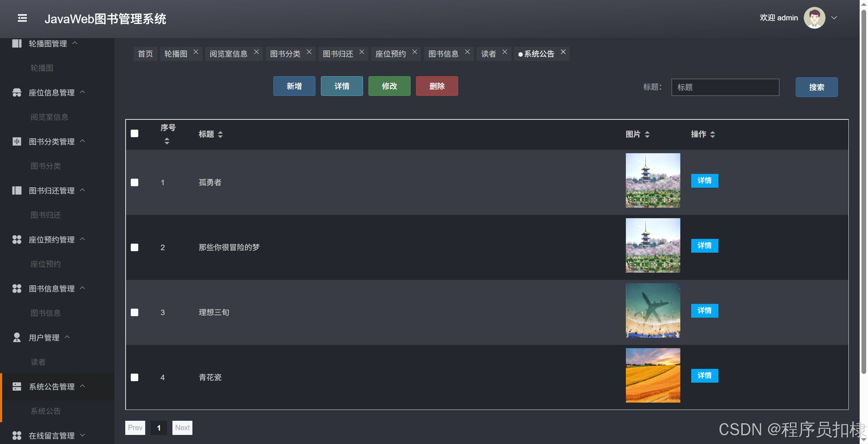
Task: Open the 读者 sidebar menu item
Action: [x=38, y=362]
